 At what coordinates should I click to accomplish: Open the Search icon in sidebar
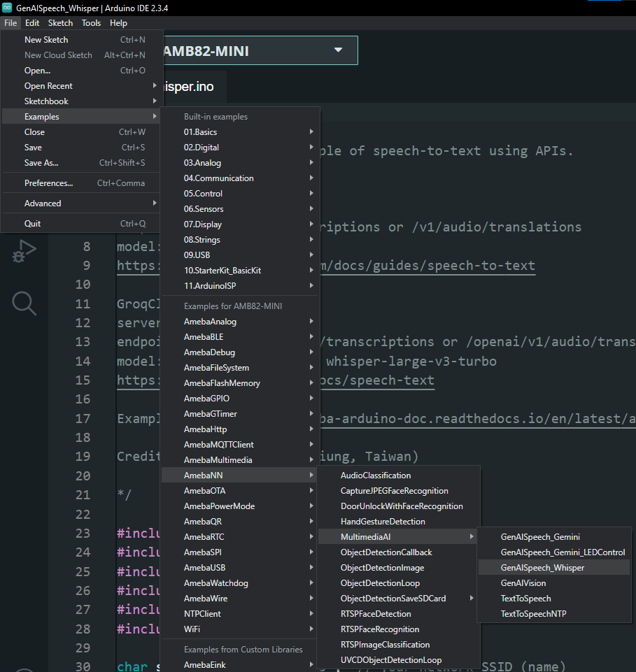pyautogui.click(x=24, y=303)
